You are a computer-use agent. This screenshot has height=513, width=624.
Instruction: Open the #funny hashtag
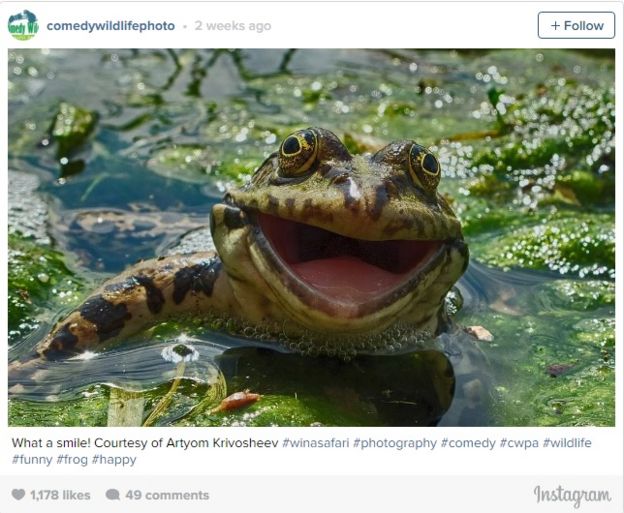[32, 460]
